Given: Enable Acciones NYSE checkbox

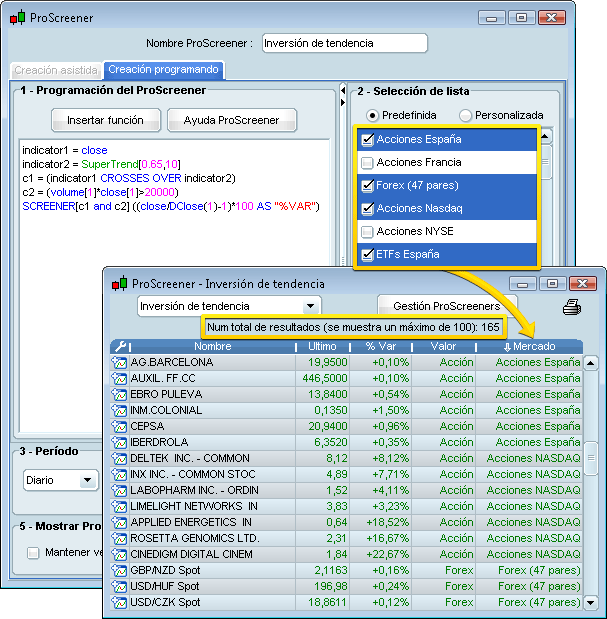Looking at the screenshot, I should (x=367, y=232).
